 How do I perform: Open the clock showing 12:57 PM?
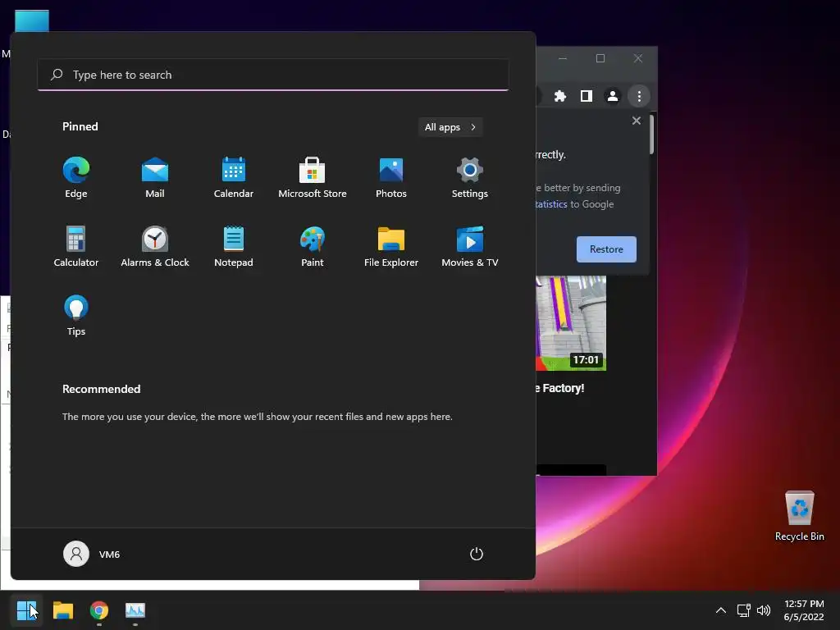(804, 610)
